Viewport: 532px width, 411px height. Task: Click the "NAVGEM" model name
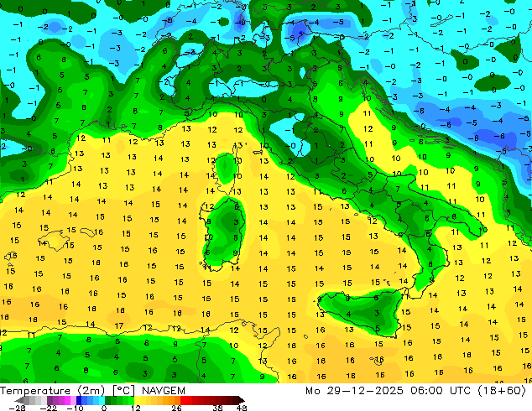pyautogui.click(x=164, y=391)
